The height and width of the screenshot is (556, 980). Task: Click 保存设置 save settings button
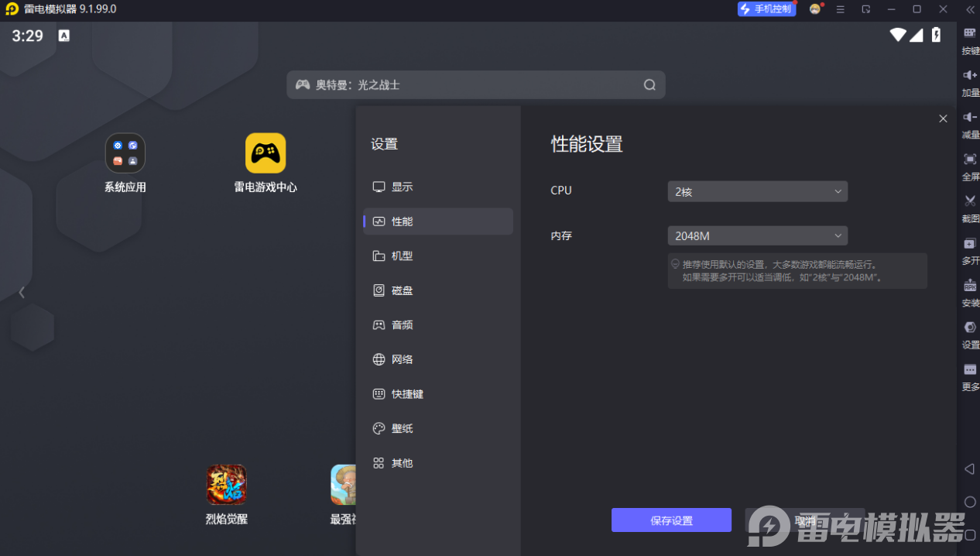coord(671,520)
